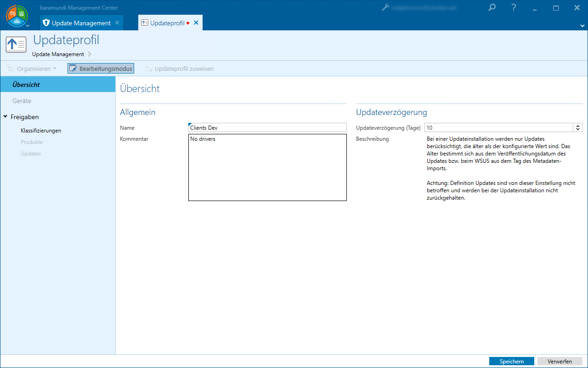The image size is (588, 368).
Task: Toggle Bearbeitungsmodus editing mode
Action: click(101, 69)
